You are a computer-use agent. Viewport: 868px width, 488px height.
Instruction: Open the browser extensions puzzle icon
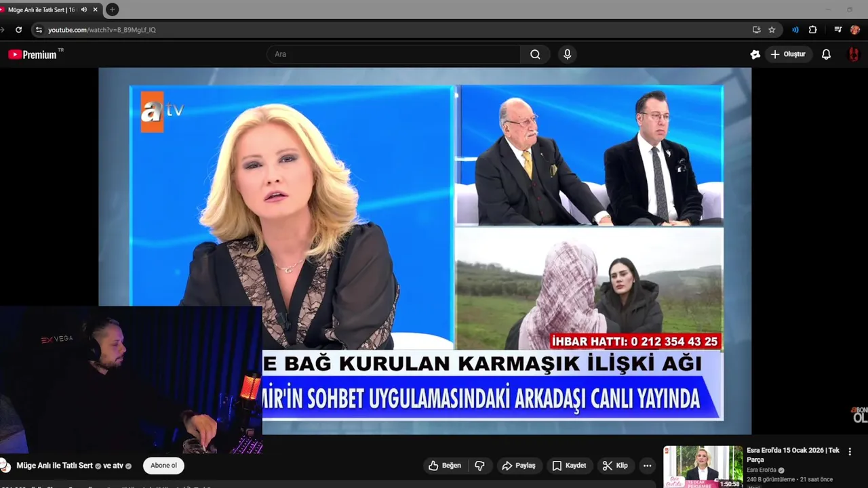pyautogui.click(x=812, y=30)
